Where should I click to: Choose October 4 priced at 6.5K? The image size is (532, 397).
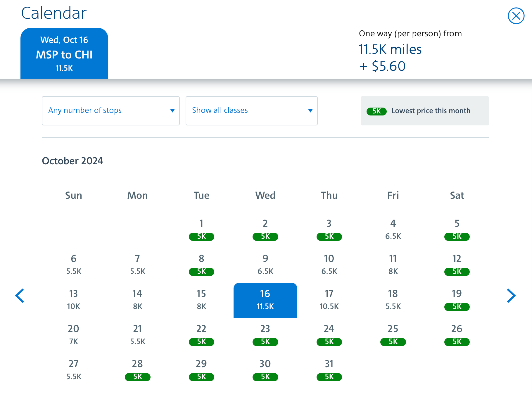click(x=393, y=230)
